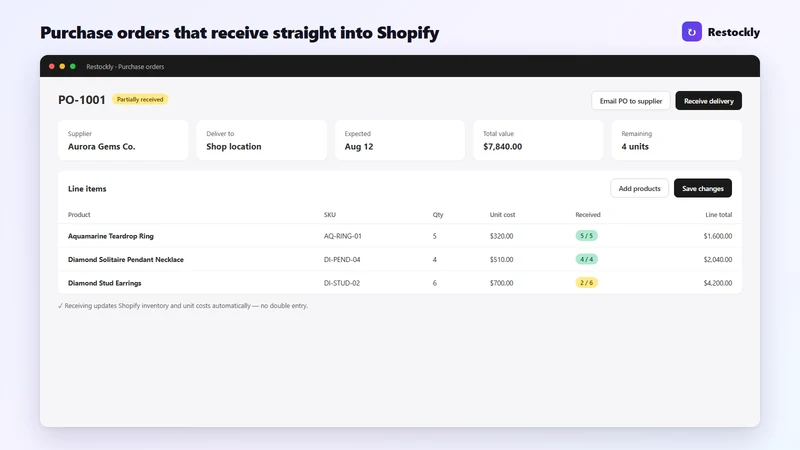Click the Qty column header
800x450 pixels.
point(438,215)
